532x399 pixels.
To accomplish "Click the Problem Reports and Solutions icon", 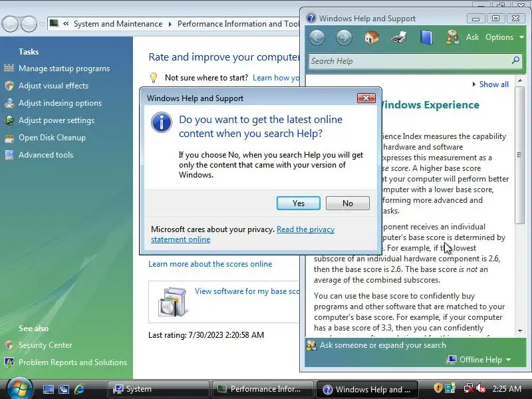I will (x=9, y=362).
